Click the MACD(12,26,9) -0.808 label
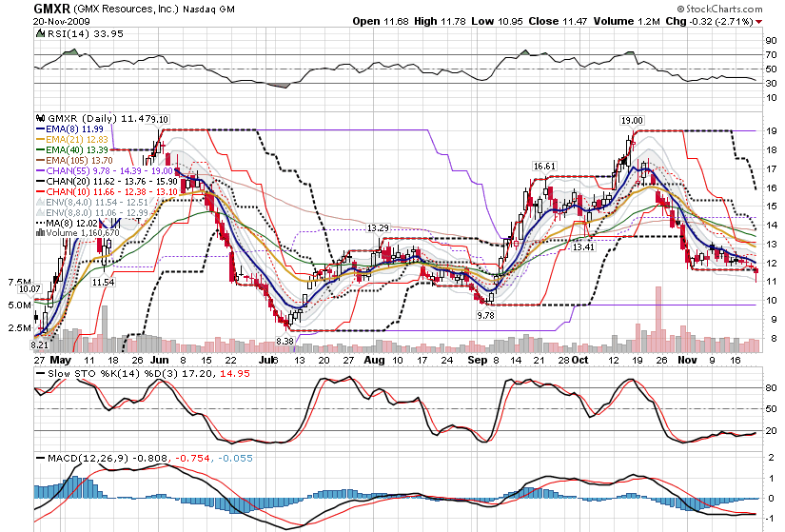Image resolution: width=785 pixels, height=532 pixels. point(108,459)
